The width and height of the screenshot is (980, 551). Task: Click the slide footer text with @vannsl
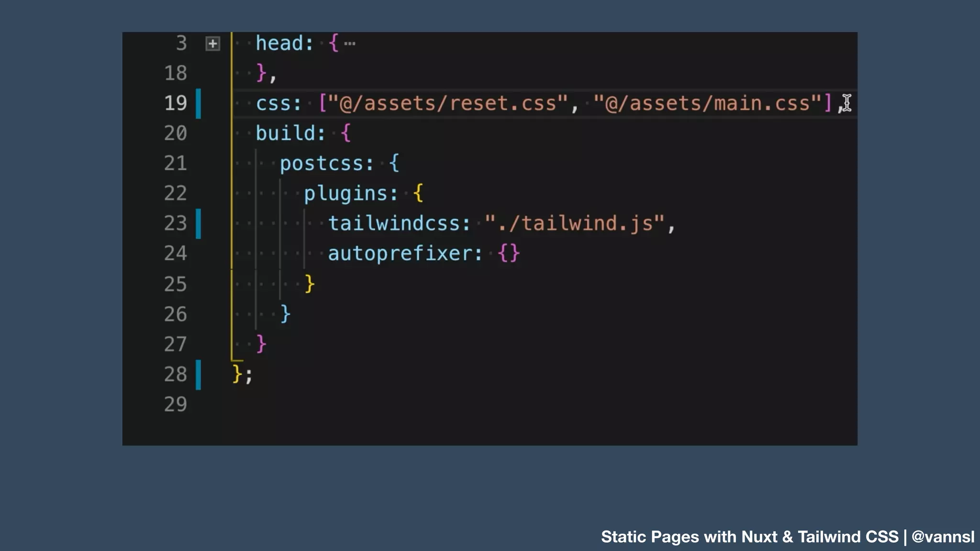788,537
